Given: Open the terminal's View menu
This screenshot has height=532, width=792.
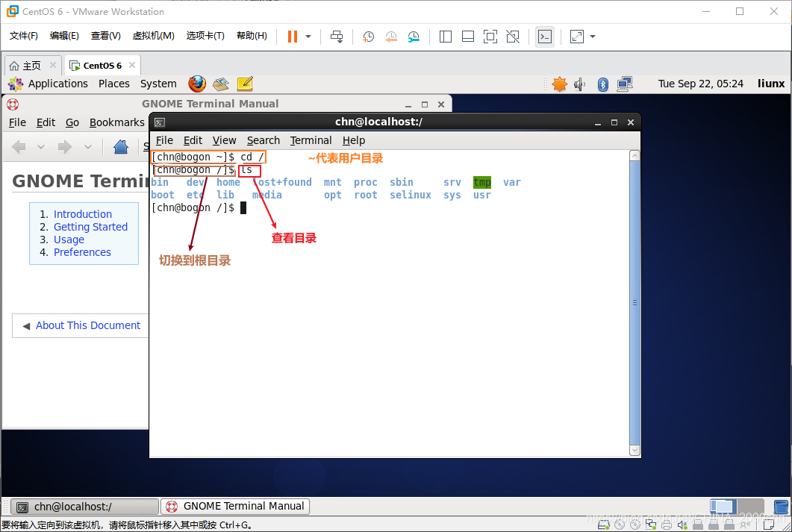Looking at the screenshot, I should 224,140.
